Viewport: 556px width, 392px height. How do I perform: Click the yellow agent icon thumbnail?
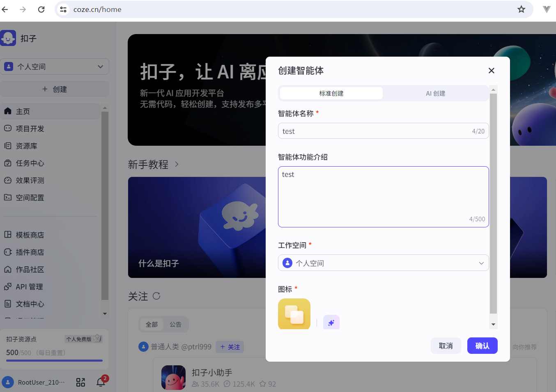point(294,314)
